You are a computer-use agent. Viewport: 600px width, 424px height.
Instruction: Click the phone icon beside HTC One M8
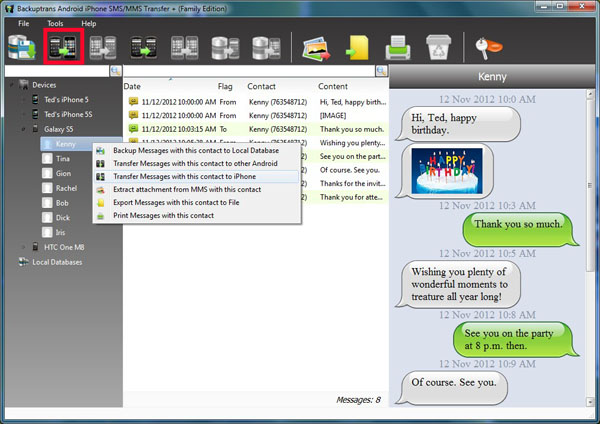(x=35, y=247)
